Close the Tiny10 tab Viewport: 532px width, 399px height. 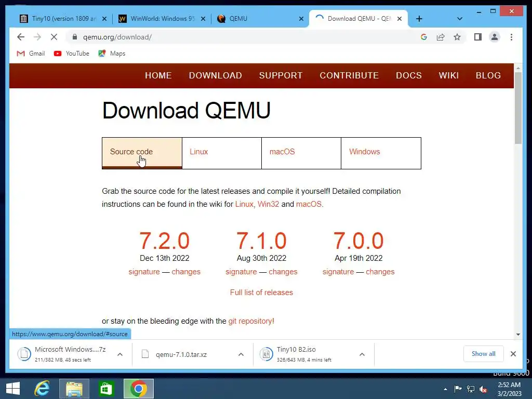[104, 19]
